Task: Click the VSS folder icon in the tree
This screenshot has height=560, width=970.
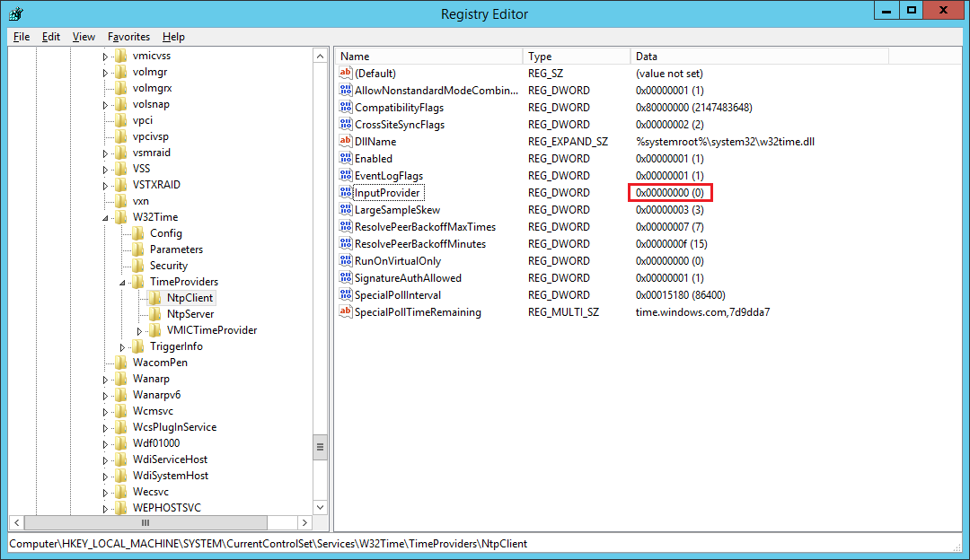Action: click(122, 168)
